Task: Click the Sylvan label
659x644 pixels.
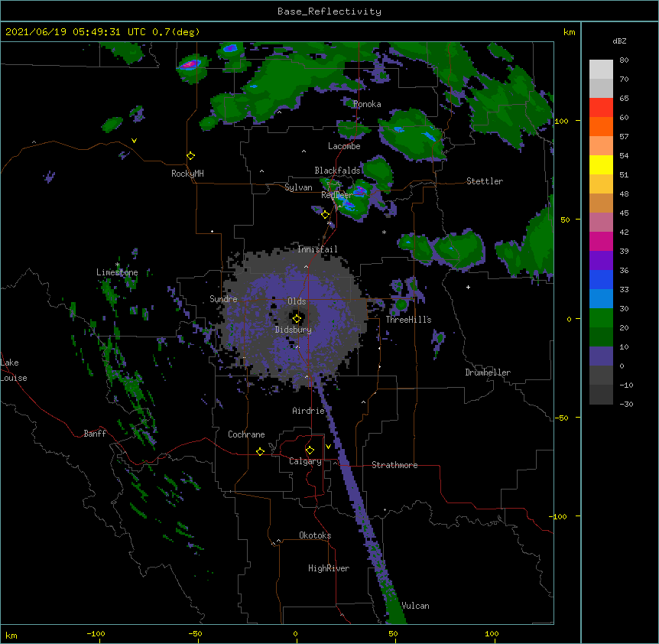Action: (x=298, y=187)
